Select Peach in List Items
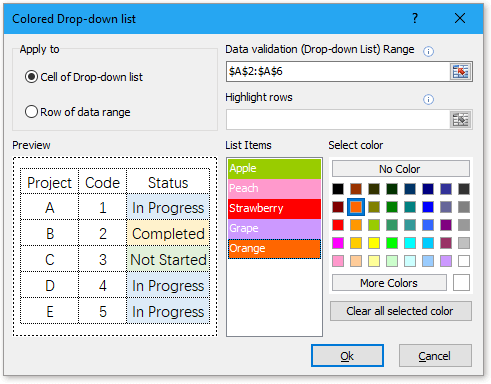Screen dimensions: 491x384 (x=274, y=189)
